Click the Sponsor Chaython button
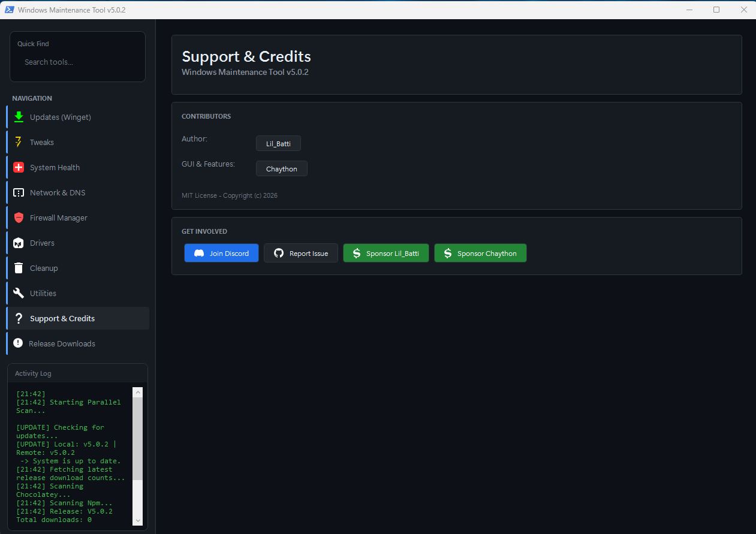756x534 pixels. click(x=480, y=253)
